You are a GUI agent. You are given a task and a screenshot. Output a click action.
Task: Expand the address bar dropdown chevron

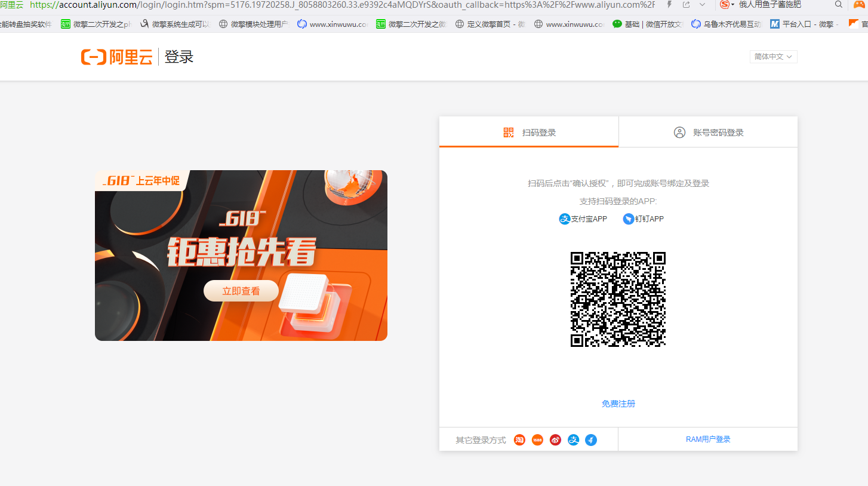pos(702,5)
